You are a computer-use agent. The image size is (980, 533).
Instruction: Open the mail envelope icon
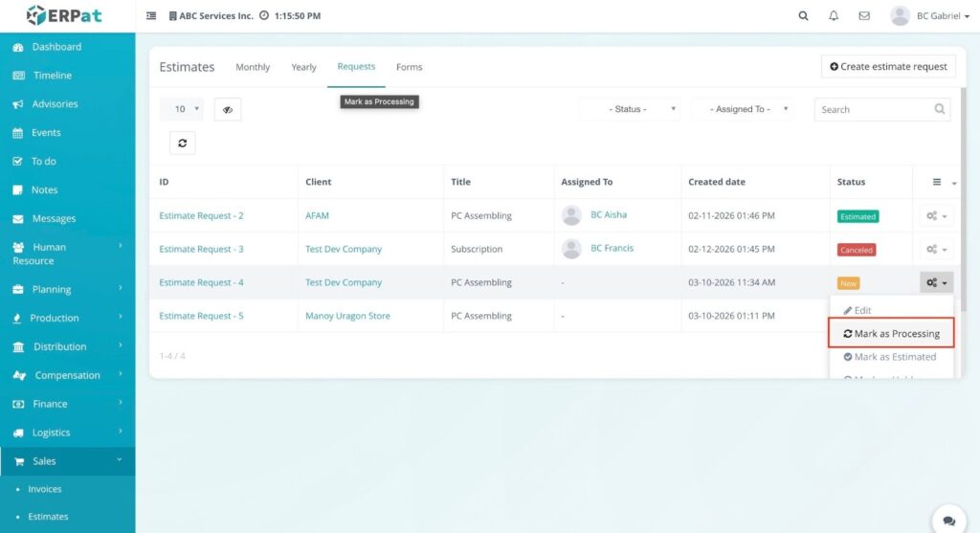pos(864,16)
